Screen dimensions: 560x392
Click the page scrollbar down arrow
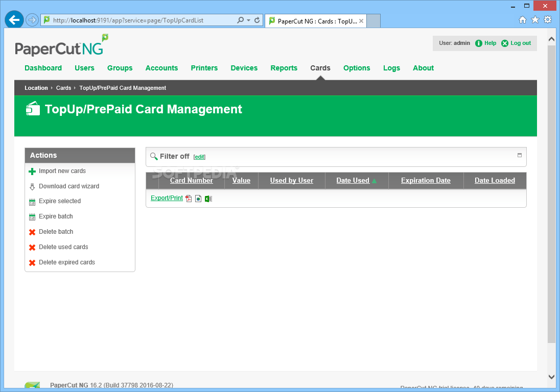(551, 377)
